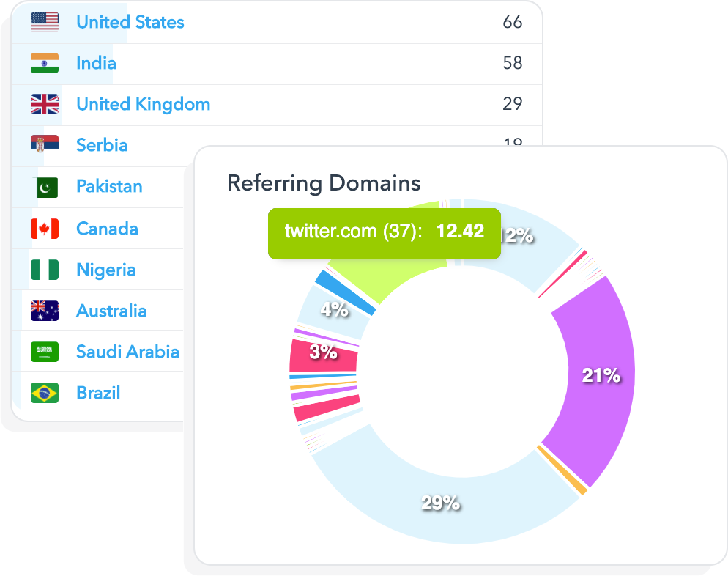Click the Brazil flag icon
The height and width of the screenshot is (576, 728).
(45, 393)
